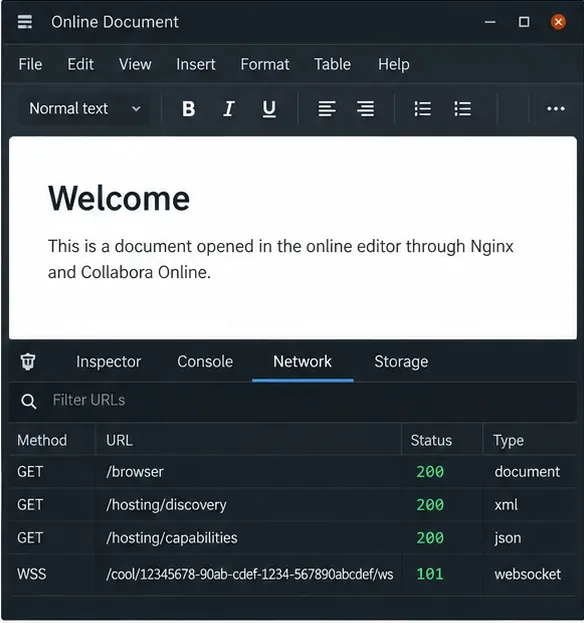Click the 'websocket' type cell
The width and height of the screenshot is (584, 623).
pyautogui.click(x=528, y=574)
